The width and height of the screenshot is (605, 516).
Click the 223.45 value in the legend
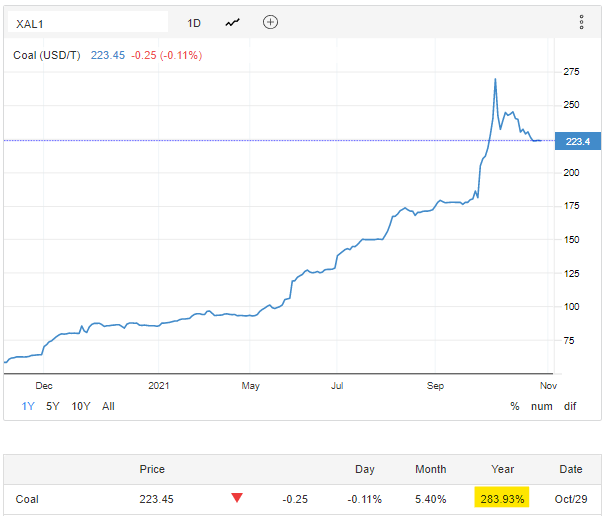(x=108, y=55)
